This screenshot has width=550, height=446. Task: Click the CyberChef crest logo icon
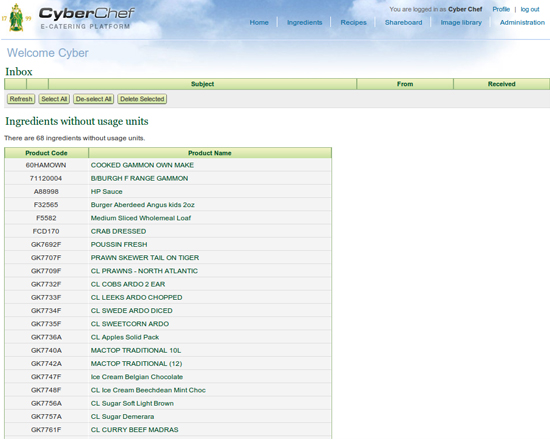pos(16,18)
